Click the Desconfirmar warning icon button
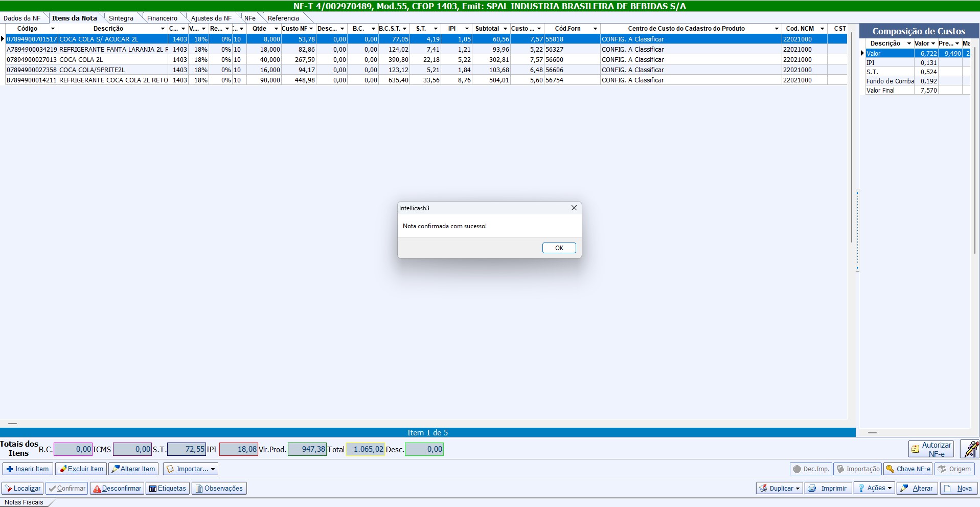The height and width of the screenshot is (507, 980). point(117,489)
